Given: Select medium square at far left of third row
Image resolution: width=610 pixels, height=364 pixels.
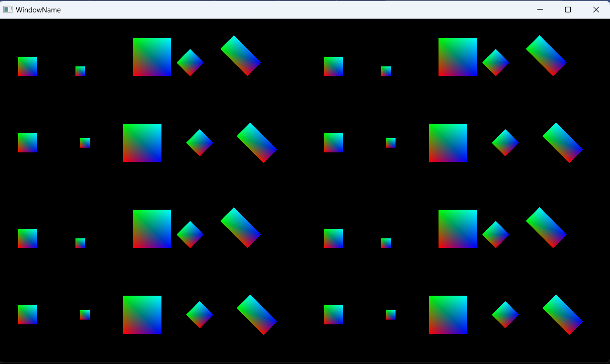Looking at the screenshot, I should click(x=28, y=238).
